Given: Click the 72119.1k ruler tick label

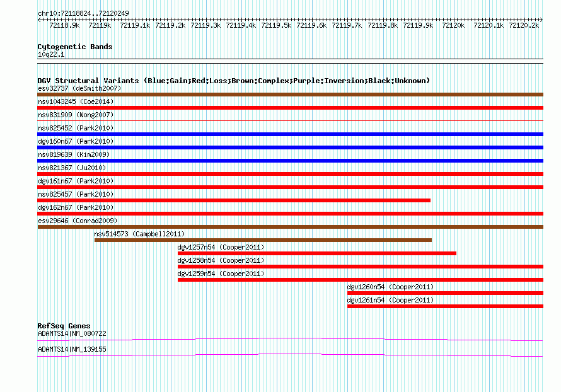Looking at the screenshot, I should pyautogui.click(x=135, y=25).
